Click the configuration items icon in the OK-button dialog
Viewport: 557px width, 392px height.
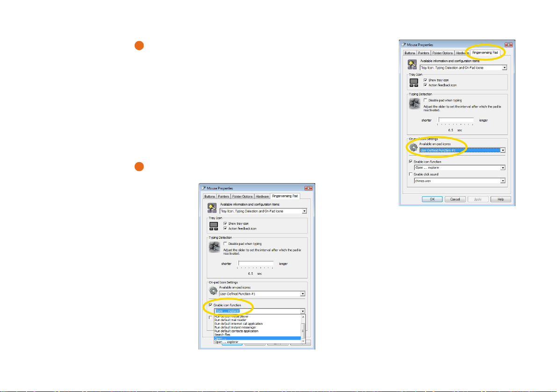[412, 64]
